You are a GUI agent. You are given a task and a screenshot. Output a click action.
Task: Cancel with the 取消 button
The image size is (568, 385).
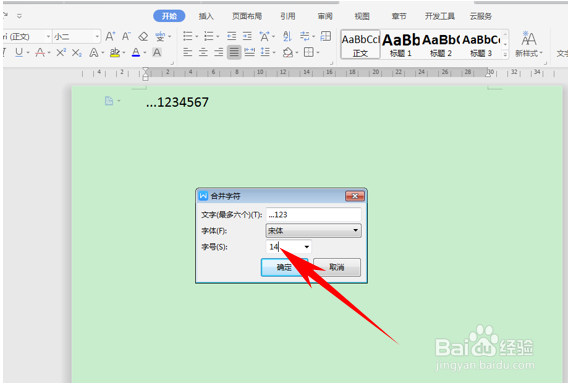(337, 267)
